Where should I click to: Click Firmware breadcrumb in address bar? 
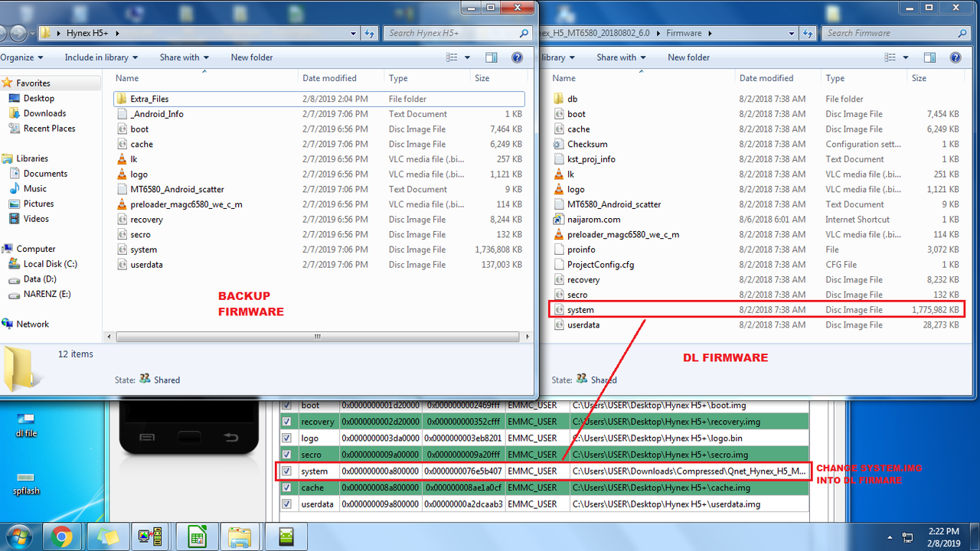684,33
